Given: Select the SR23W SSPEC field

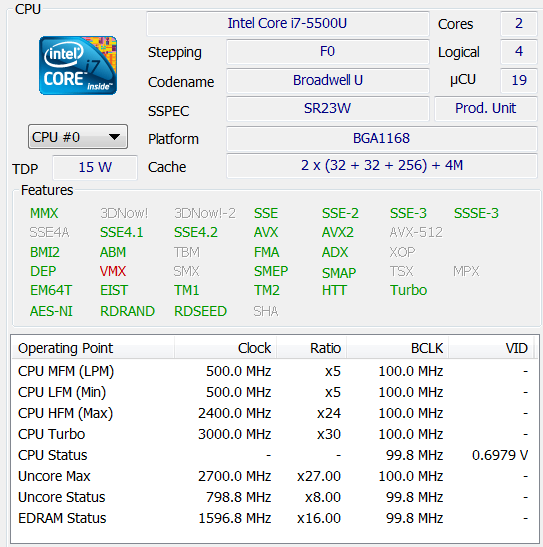Looking at the screenshot, I should tap(327, 108).
